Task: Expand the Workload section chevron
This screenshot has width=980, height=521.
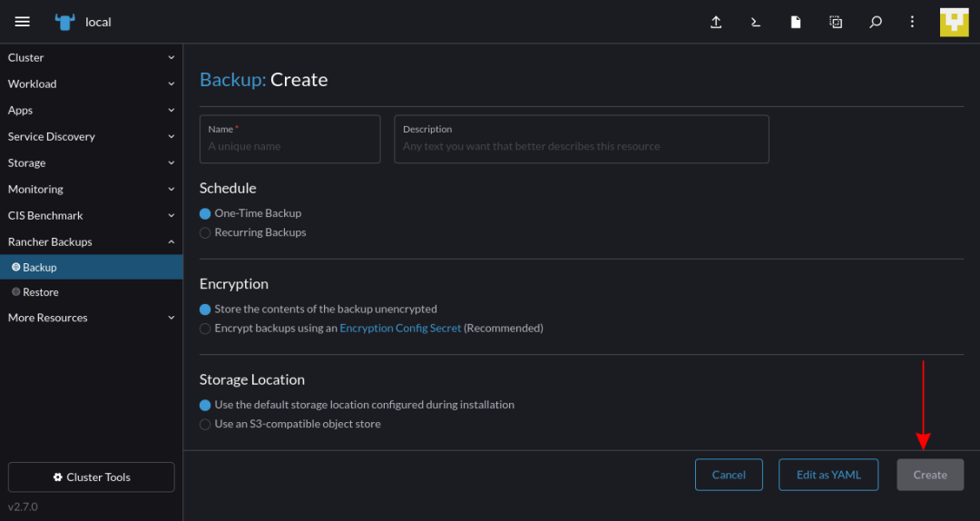Action: tap(171, 84)
